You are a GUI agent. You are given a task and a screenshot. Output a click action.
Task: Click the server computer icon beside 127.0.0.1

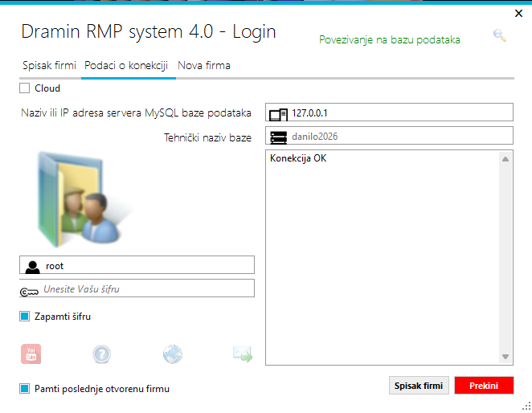click(278, 114)
